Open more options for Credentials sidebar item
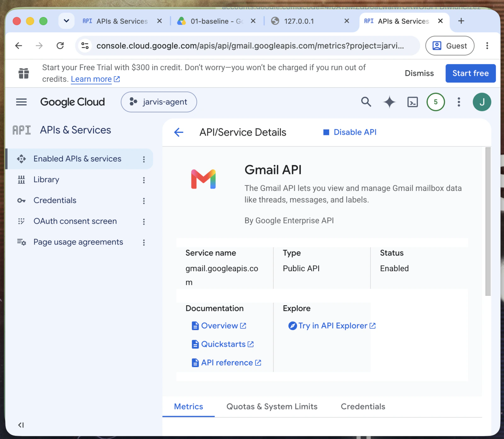504x439 pixels. point(144,201)
